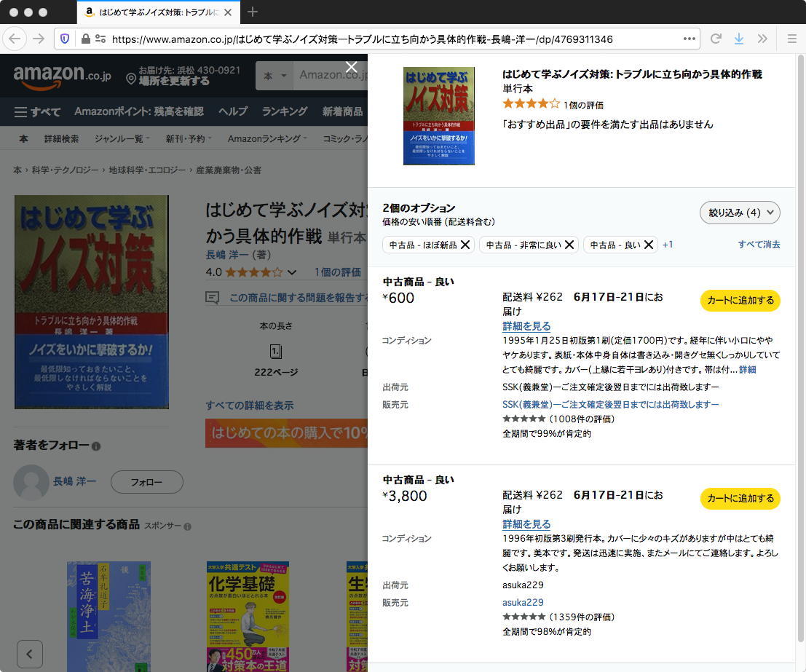This screenshot has height=672, width=806.
Task: Open a new browser tab
Action: click(253, 12)
